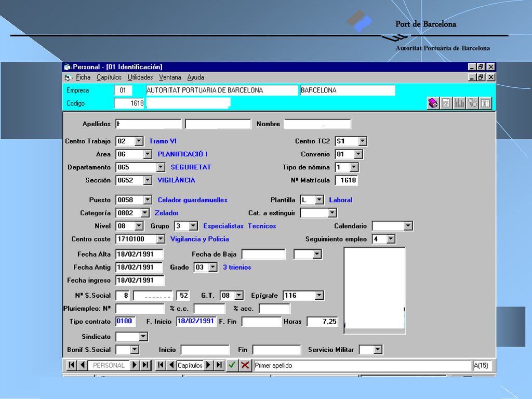
Task: Jump to first Capítulos entry
Action: 161,365
